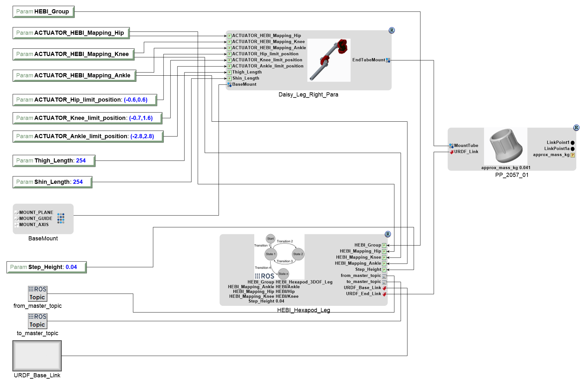This screenshot has height=386, width=588.
Task: Select the Param Shin_Length 254 block
Action: click(52, 182)
